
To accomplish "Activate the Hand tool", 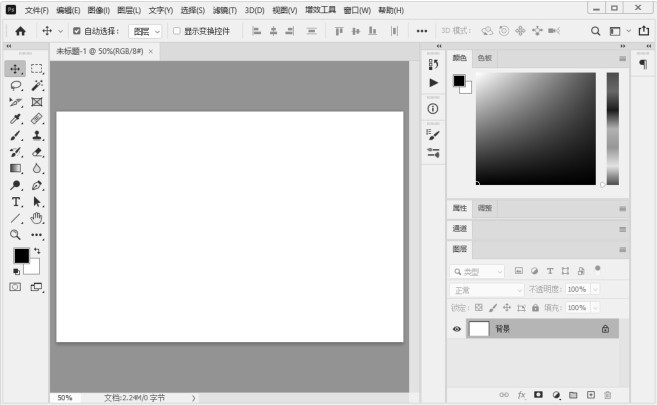I will [37, 217].
